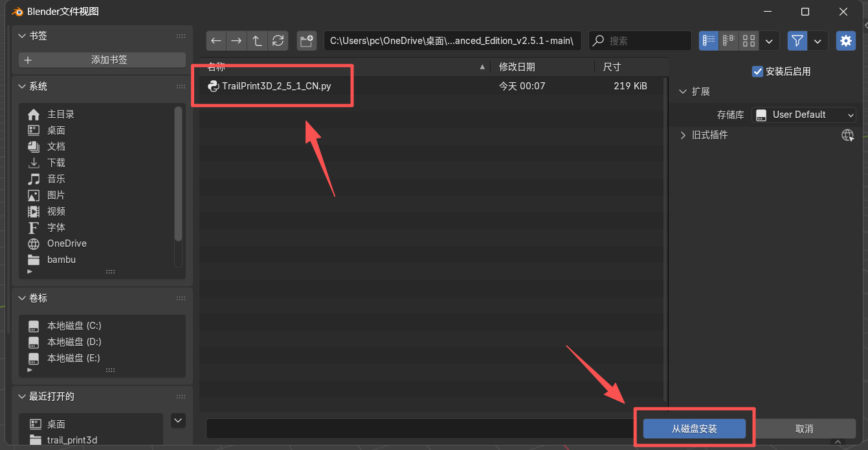The image size is (868, 450).
Task: Click the file path field
Action: [x=452, y=41]
